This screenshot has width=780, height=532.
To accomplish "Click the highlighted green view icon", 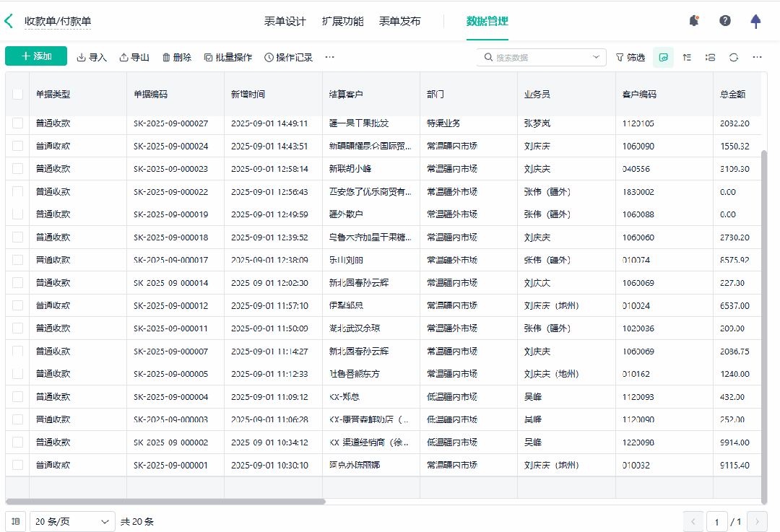I will click(x=663, y=57).
